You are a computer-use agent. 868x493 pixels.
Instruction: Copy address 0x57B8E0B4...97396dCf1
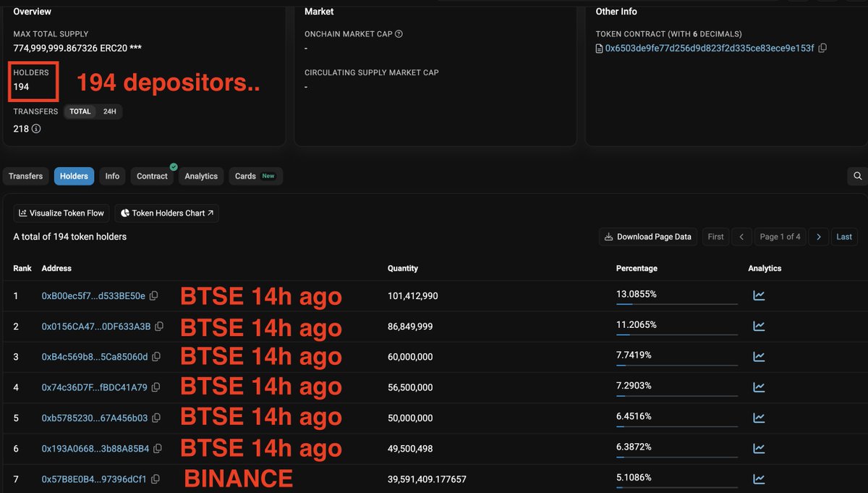pos(155,479)
